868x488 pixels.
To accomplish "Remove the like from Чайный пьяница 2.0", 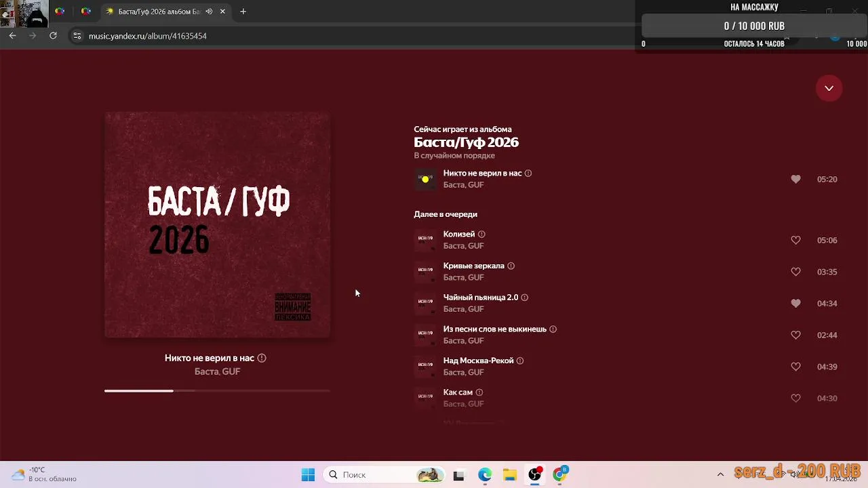I will click(795, 303).
